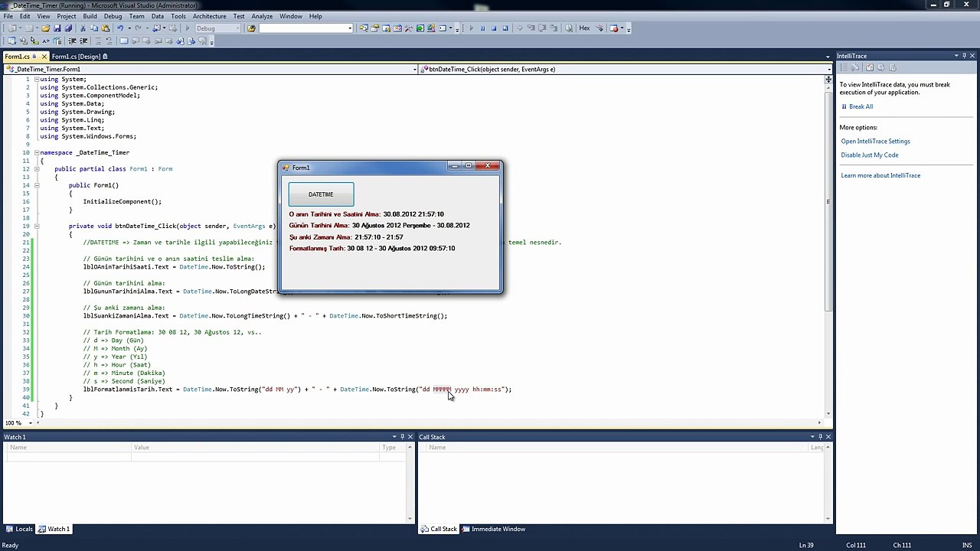Open the Analyze menu
The width and height of the screenshot is (980, 551).
(262, 16)
